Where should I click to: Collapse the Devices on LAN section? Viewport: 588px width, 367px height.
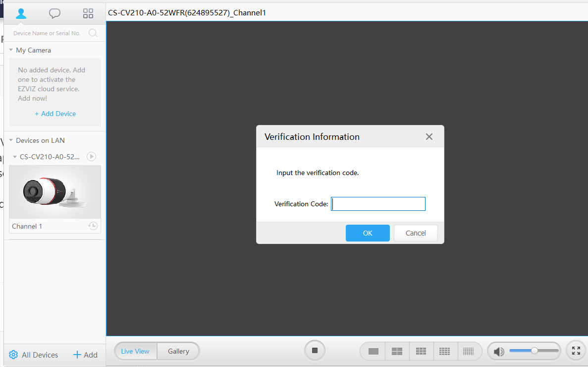[x=11, y=140]
